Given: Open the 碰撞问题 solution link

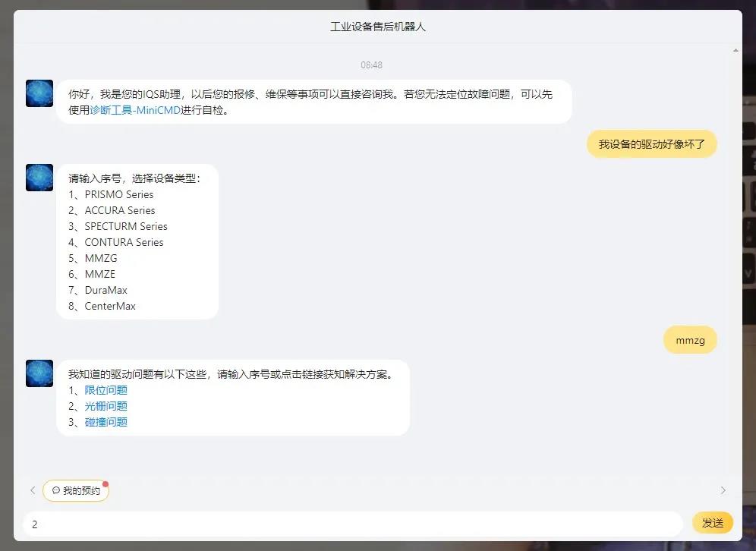Looking at the screenshot, I should (x=106, y=422).
